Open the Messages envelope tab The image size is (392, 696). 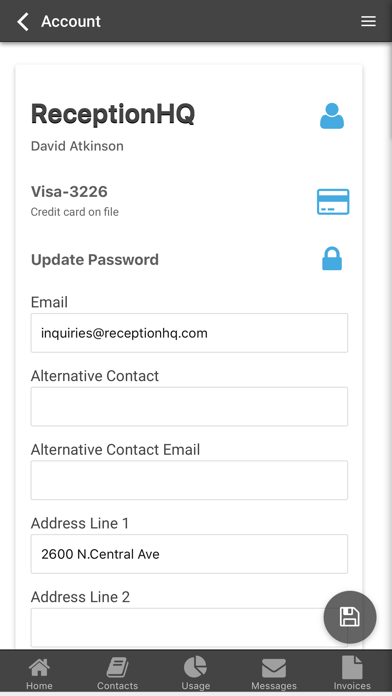274,674
